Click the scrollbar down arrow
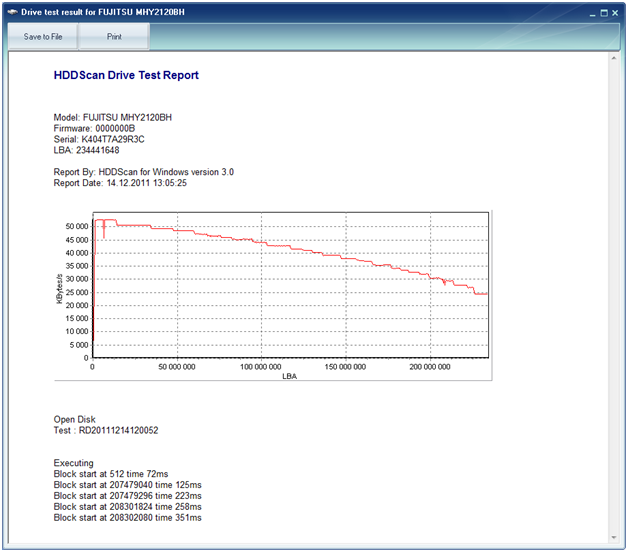Screen dimensions: 628x552 click(x=614, y=538)
